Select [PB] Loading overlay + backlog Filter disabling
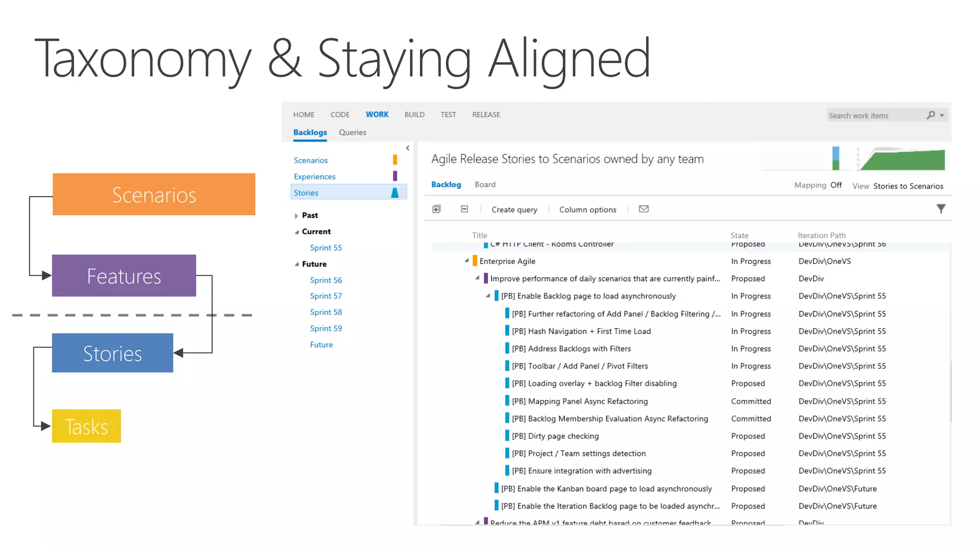The image size is (980, 550). (594, 384)
